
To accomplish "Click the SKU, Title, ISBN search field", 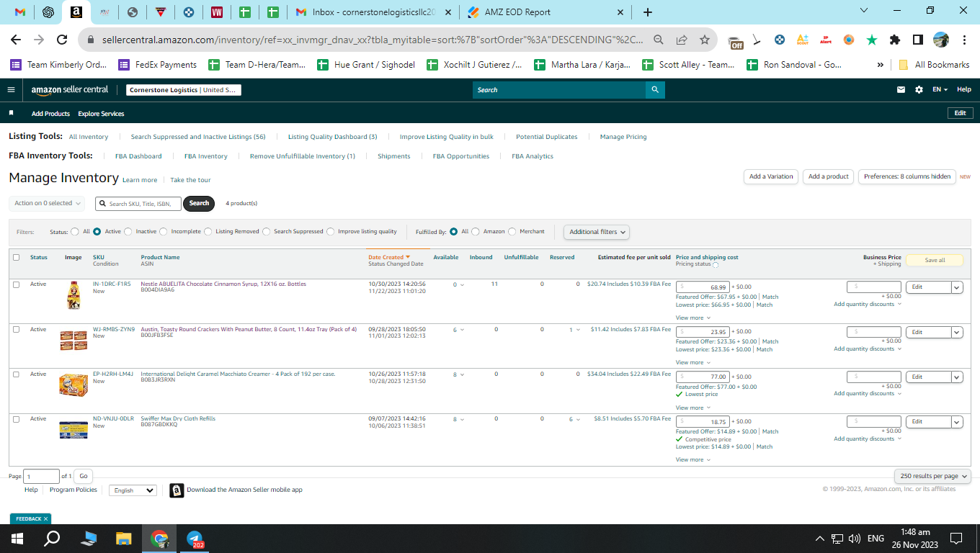I will tap(138, 204).
